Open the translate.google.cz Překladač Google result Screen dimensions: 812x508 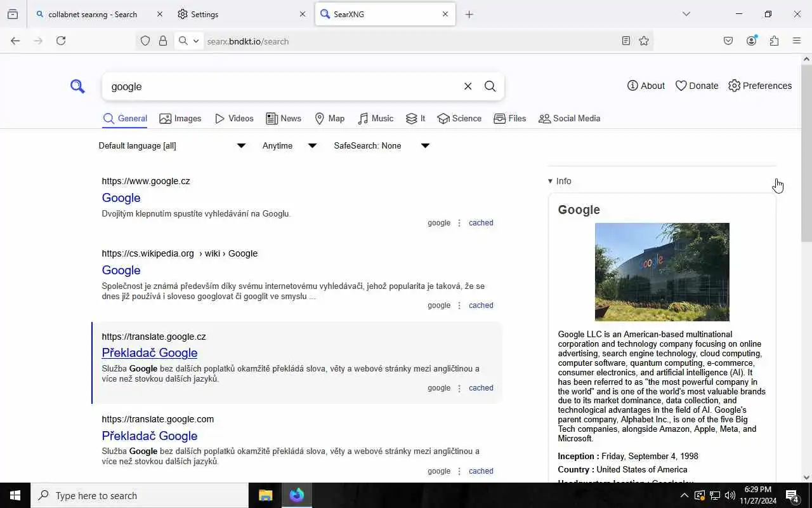[150, 352]
